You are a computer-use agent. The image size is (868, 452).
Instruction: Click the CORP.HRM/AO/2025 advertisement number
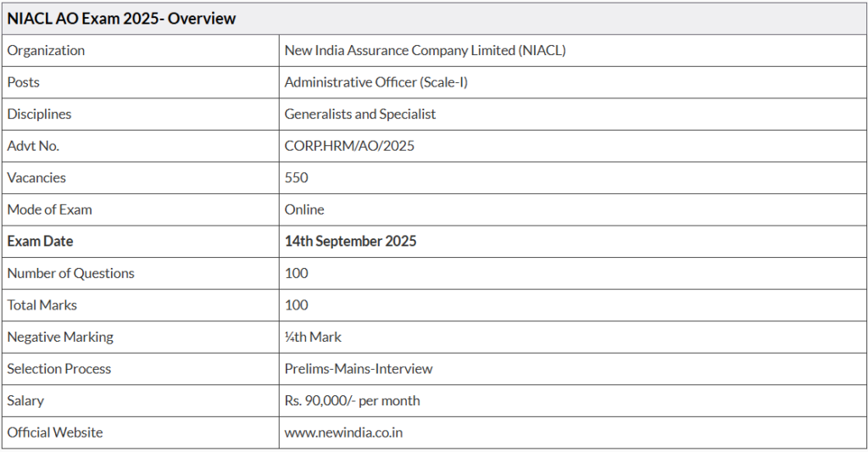349,146
